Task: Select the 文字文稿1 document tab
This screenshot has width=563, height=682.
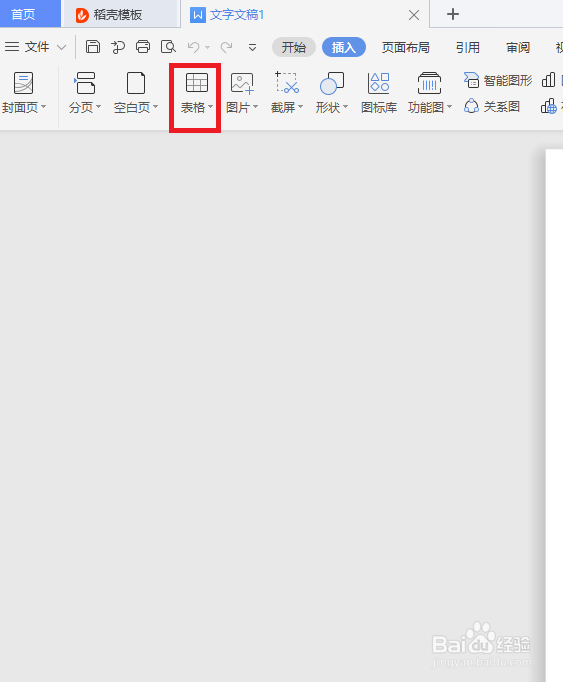Action: click(x=237, y=15)
